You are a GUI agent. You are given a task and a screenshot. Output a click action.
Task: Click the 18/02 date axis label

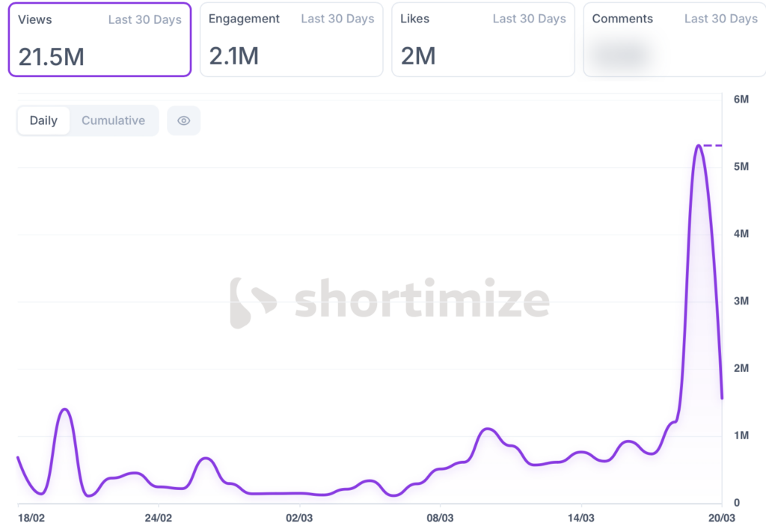31,517
